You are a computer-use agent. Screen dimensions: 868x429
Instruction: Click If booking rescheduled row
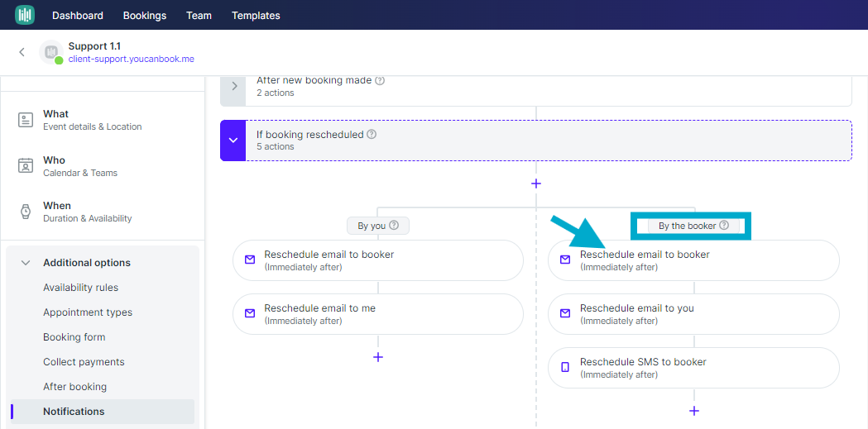tap(536, 141)
